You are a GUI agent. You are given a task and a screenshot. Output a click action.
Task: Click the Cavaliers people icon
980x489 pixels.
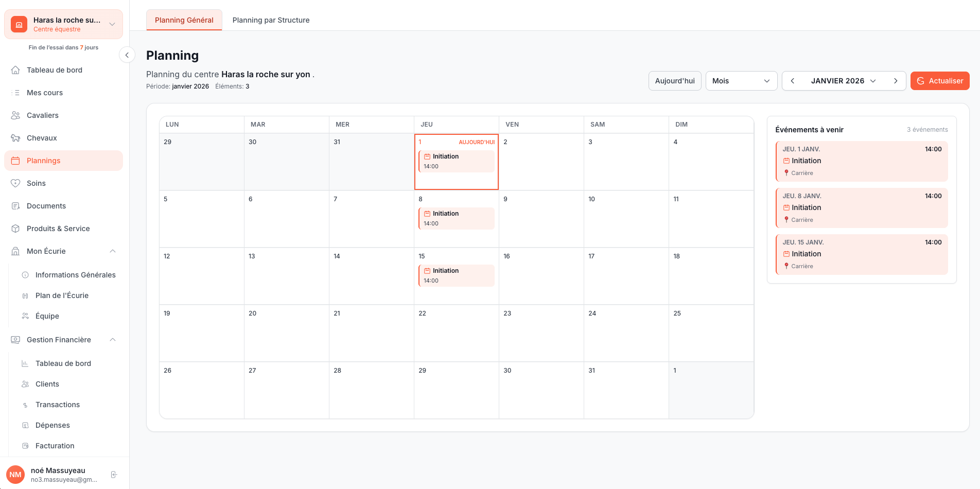click(15, 115)
